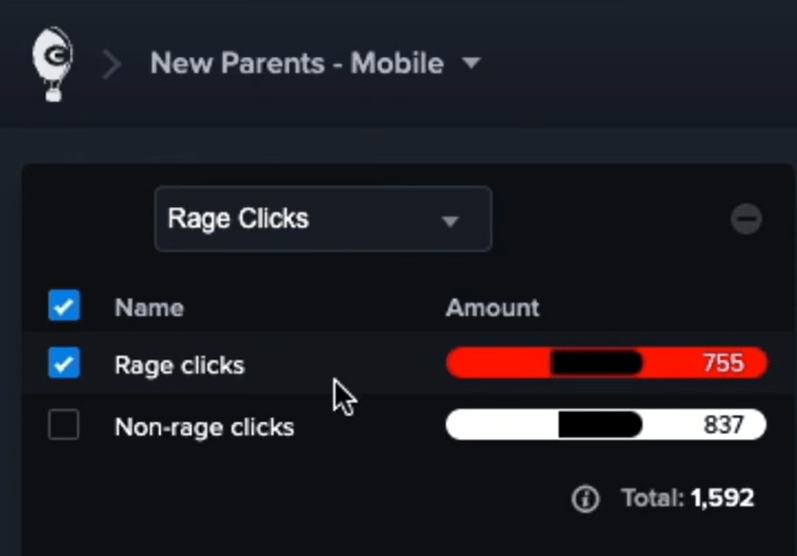The height and width of the screenshot is (556, 797).
Task: Click the red Rage clicks amount bar
Action: click(x=498, y=363)
